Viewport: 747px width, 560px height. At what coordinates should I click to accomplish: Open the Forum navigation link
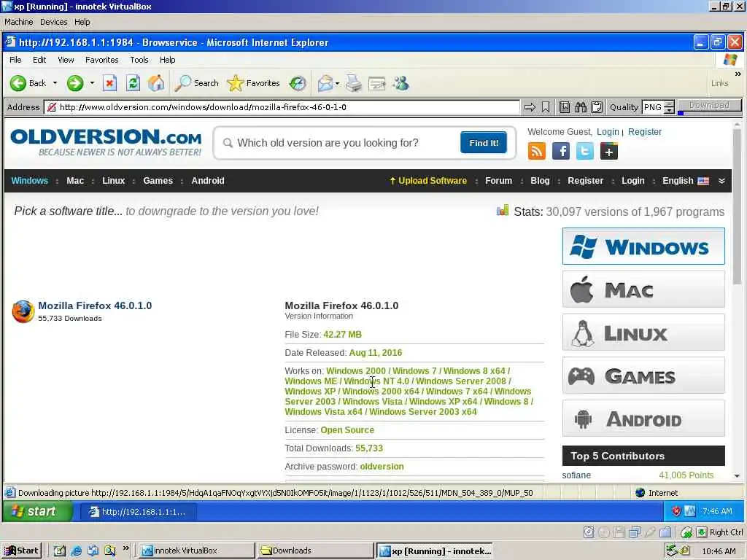pyautogui.click(x=498, y=181)
